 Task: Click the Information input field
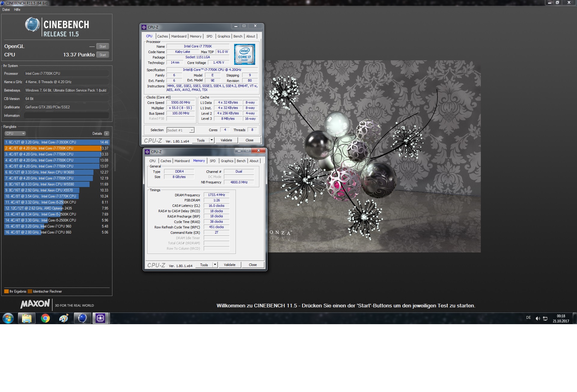[66, 116]
